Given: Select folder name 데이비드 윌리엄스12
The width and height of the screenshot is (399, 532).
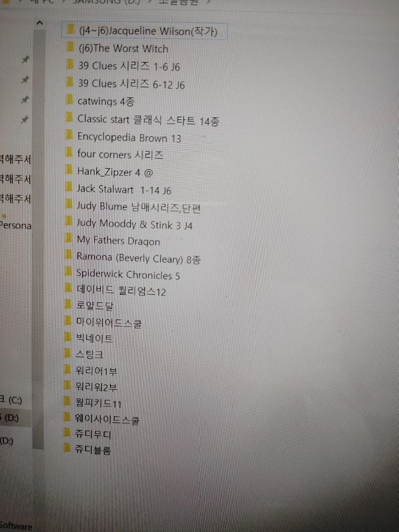Looking at the screenshot, I should (121, 291).
